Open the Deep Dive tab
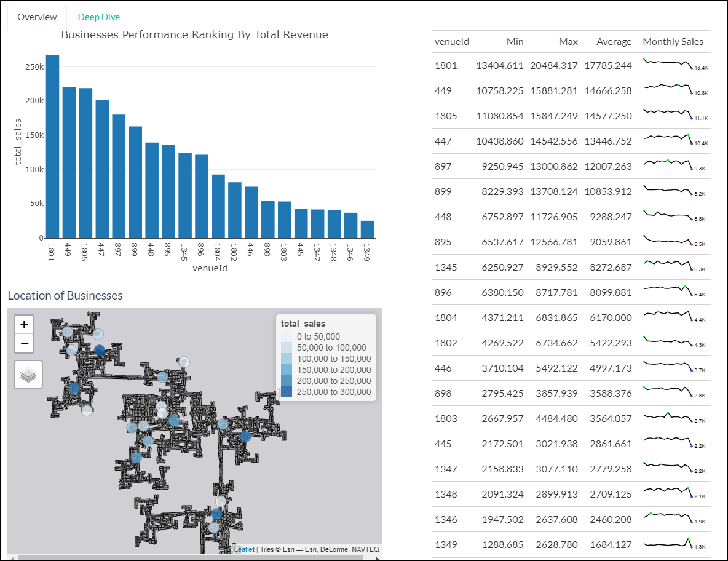The image size is (728, 561). coord(98,17)
